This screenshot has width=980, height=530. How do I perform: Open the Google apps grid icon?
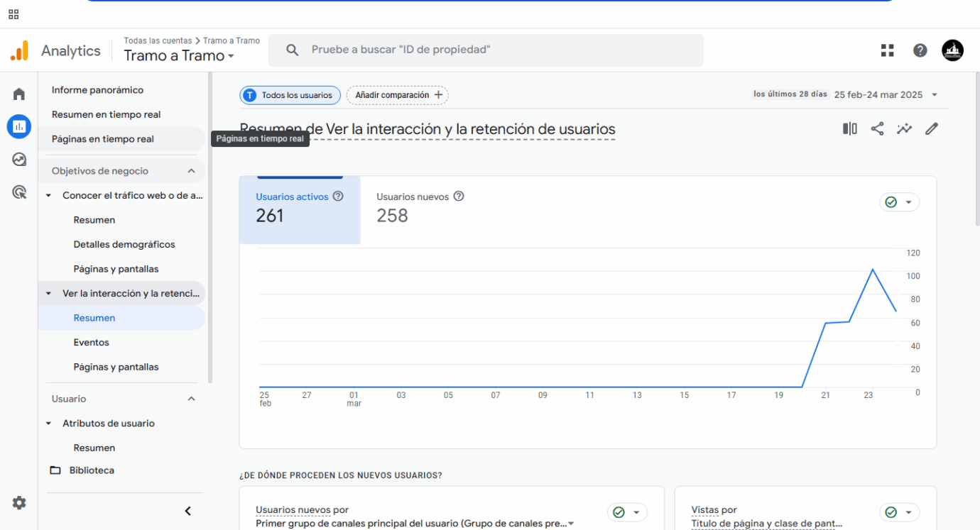point(887,50)
